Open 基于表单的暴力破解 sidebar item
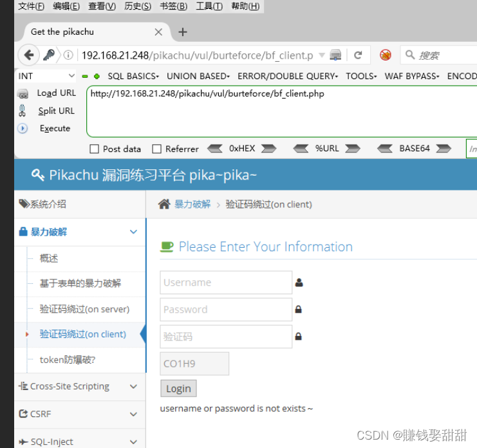Viewport: 477px width, 448px height. tap(80, 283)
